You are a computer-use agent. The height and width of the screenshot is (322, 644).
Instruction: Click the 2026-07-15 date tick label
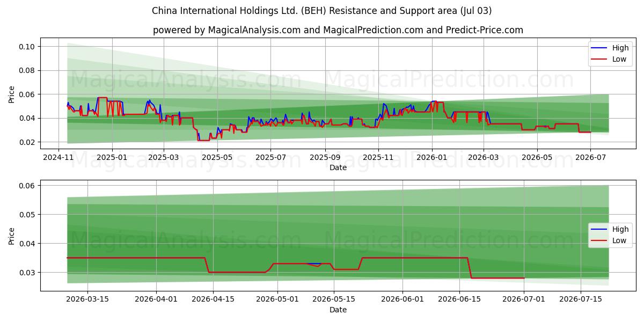580,299
